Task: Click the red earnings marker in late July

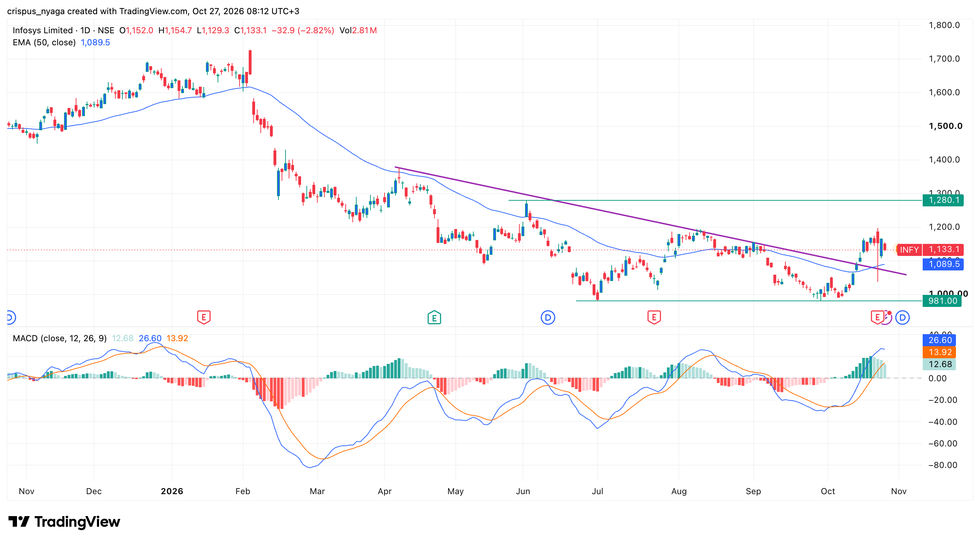Action: (654, 317)
